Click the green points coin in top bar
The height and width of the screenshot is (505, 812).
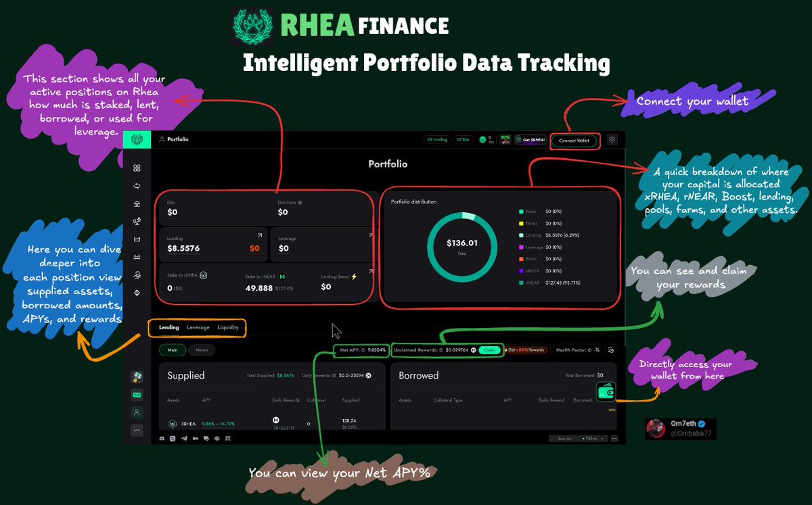click(482, 140)
